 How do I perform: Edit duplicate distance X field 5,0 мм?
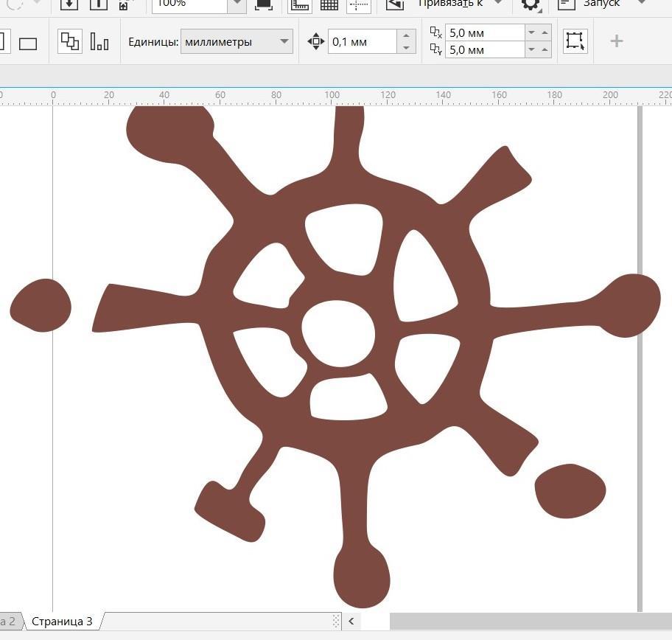pyautogui.click(x=485, y=32)
